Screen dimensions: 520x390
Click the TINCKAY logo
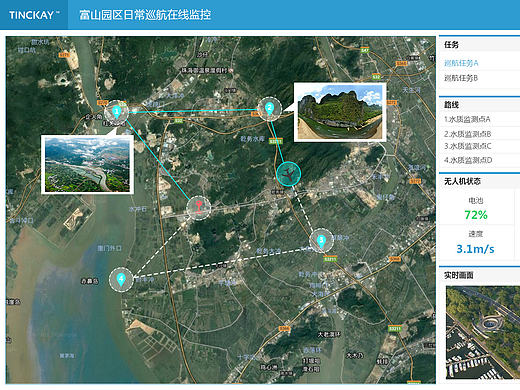(34, 15)
